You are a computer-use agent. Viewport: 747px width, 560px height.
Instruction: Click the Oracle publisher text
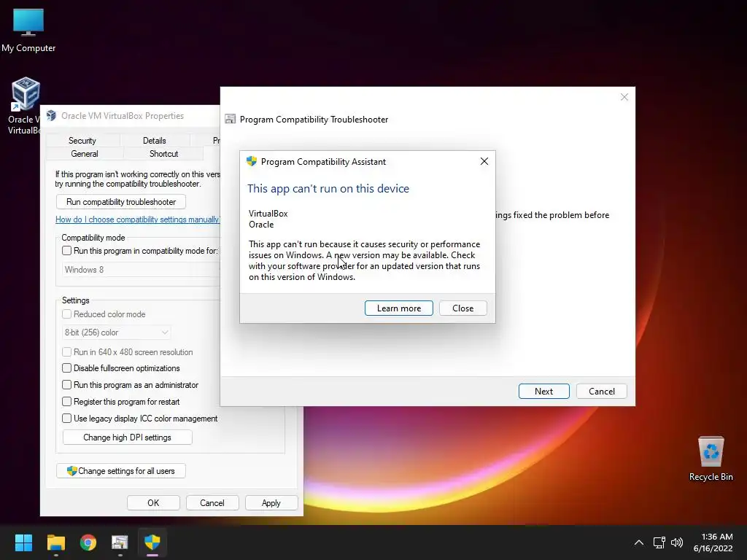click(261, 225)
